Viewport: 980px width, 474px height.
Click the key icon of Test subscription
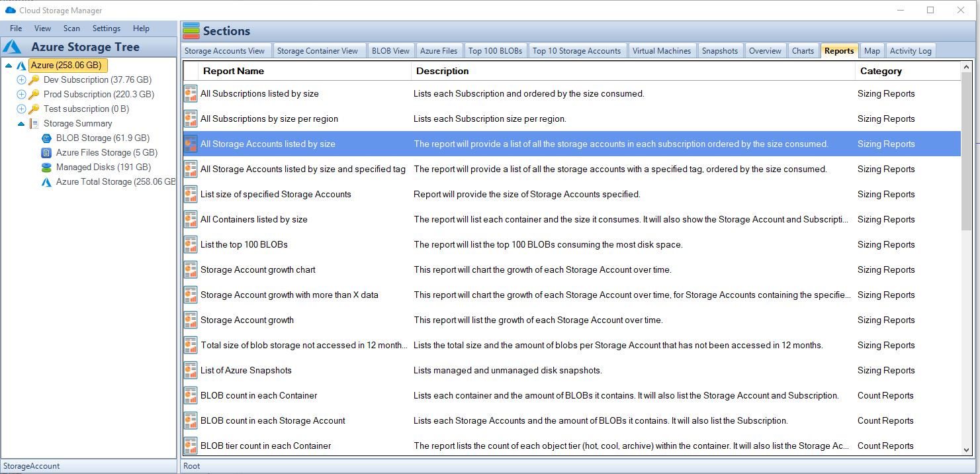click(34, 109)
